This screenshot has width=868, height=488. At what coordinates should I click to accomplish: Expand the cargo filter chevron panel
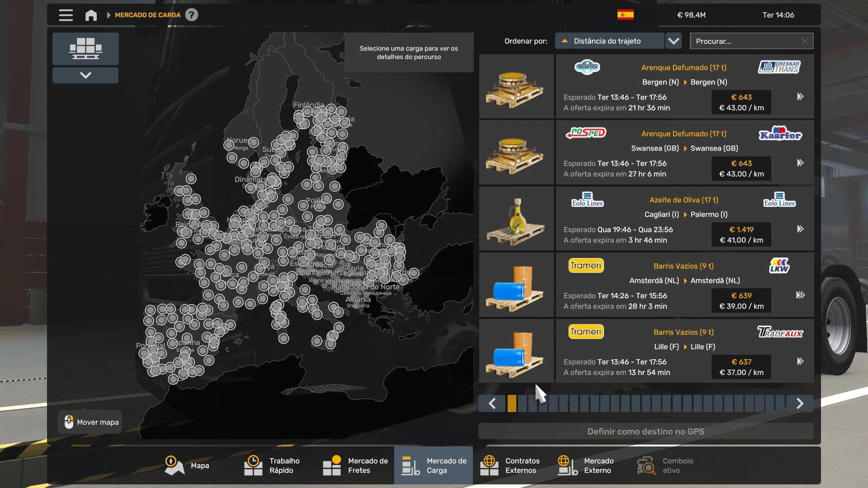click(85, 75)
